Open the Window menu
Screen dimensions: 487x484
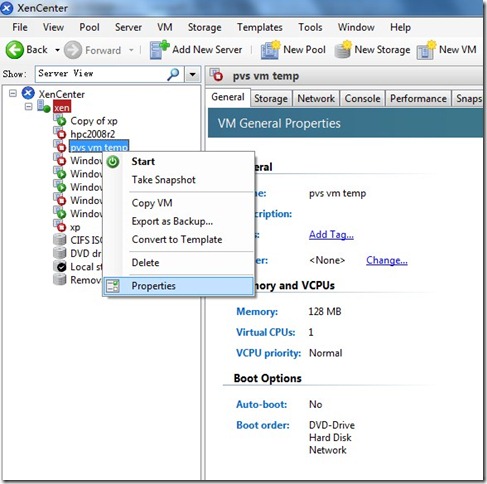356,27
